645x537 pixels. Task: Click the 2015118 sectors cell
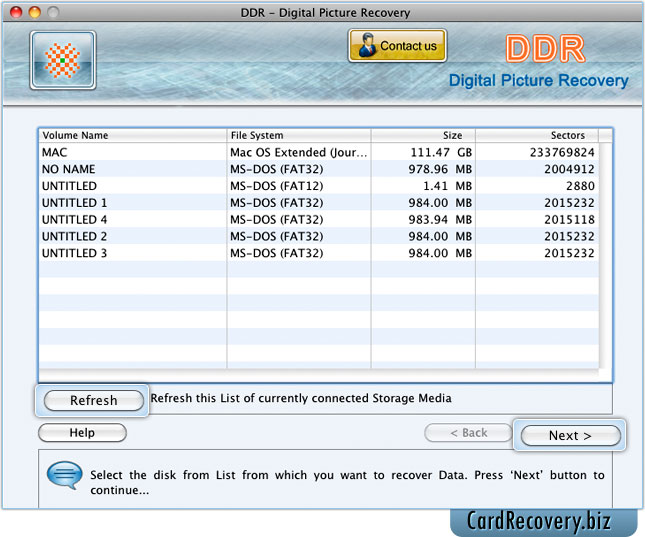[x=537, y=220]
